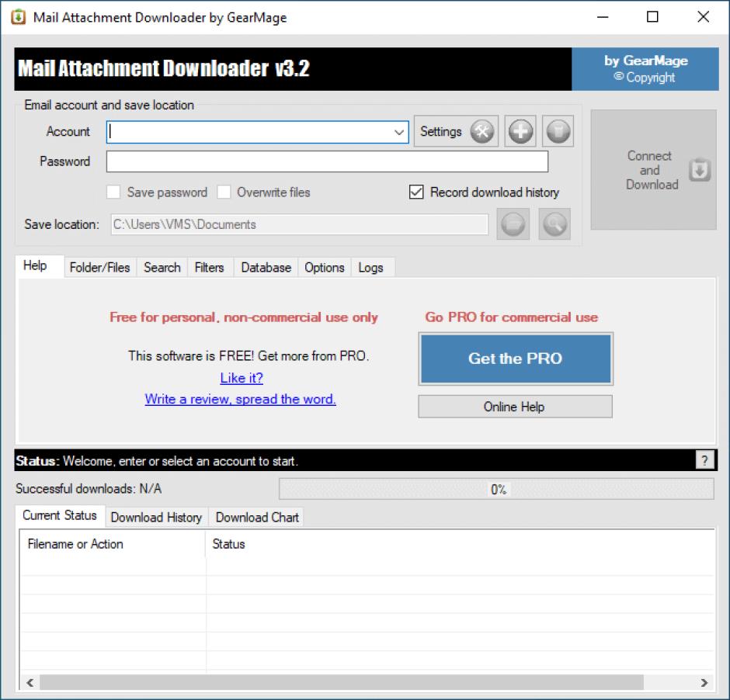View the Logs tab
This screenshot has height=700, width=730.
[371, 268]
